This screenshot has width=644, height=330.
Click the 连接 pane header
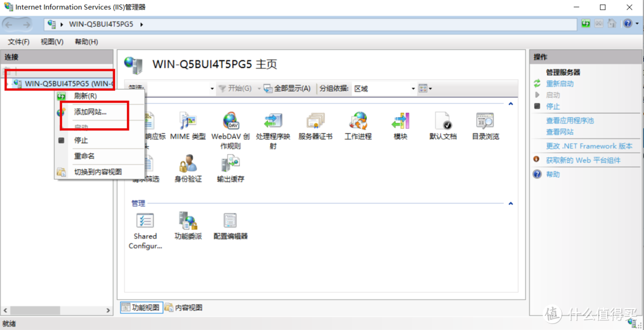click(x=57, y=57)
